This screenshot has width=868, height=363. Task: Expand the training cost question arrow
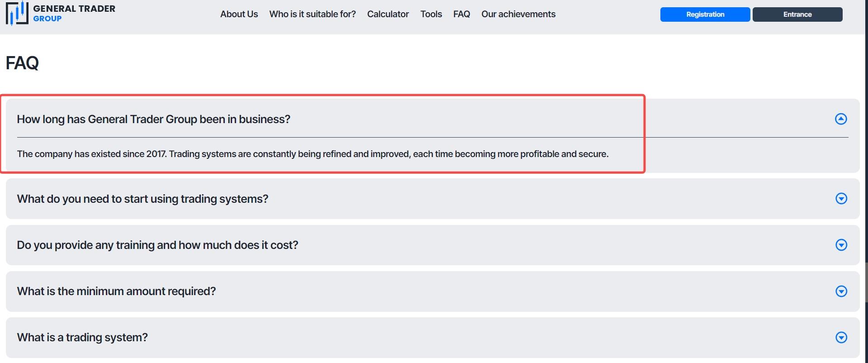841,245
